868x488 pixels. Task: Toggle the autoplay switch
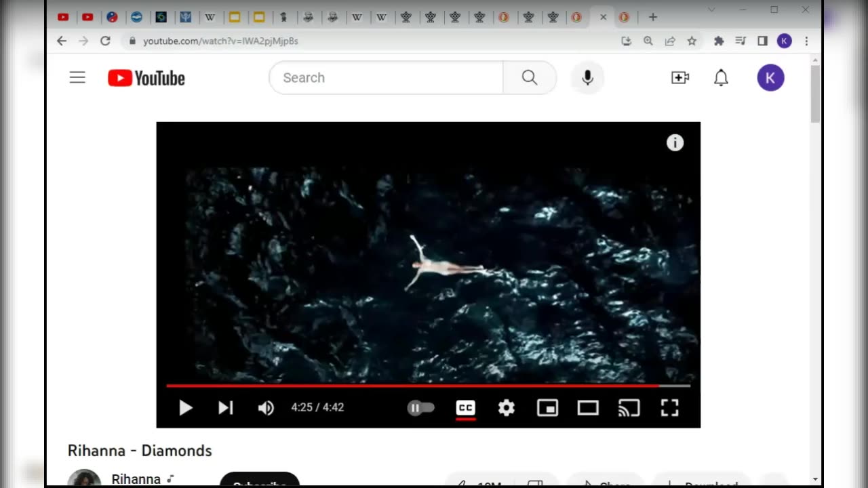point(420,407)
